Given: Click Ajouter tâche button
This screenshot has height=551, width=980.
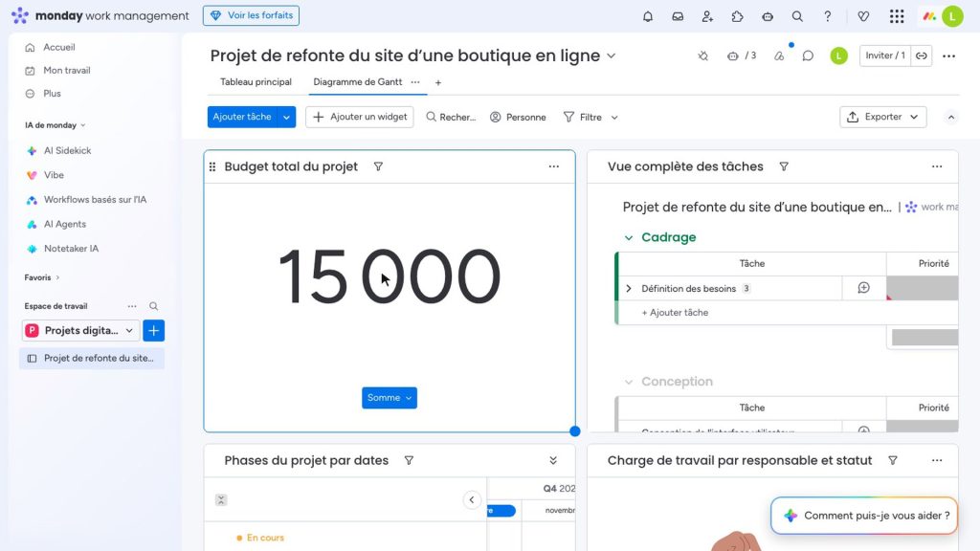Looking at the screenshot, I should (x=242, y=117).
